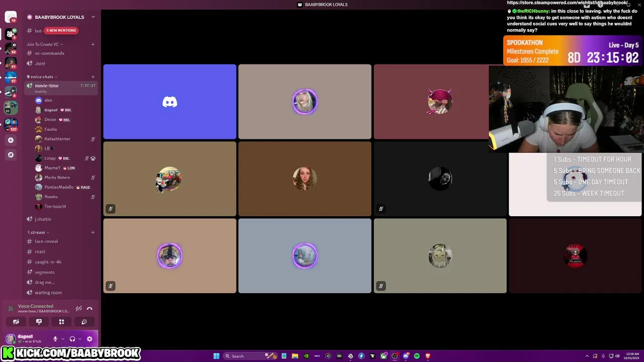The image size is (644, 362).
Task: Click user alex in movie-time
Action: (x=65, y=100)
